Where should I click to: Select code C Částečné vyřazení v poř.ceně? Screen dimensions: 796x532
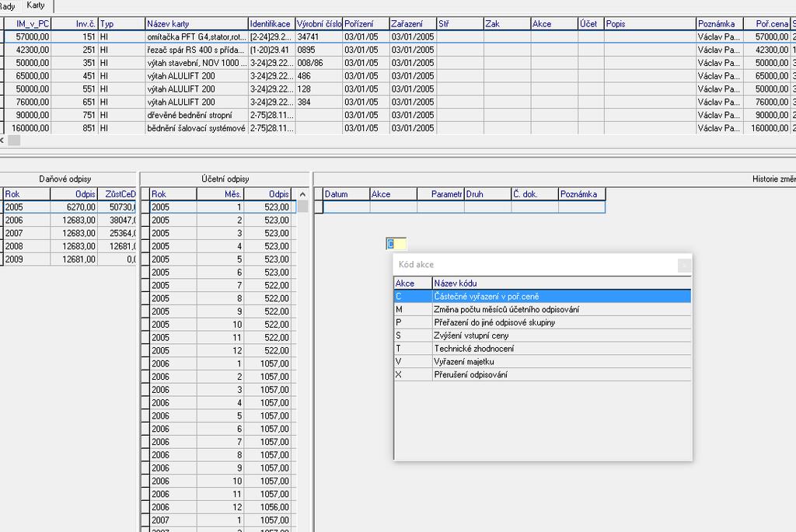tap(542, 296)
